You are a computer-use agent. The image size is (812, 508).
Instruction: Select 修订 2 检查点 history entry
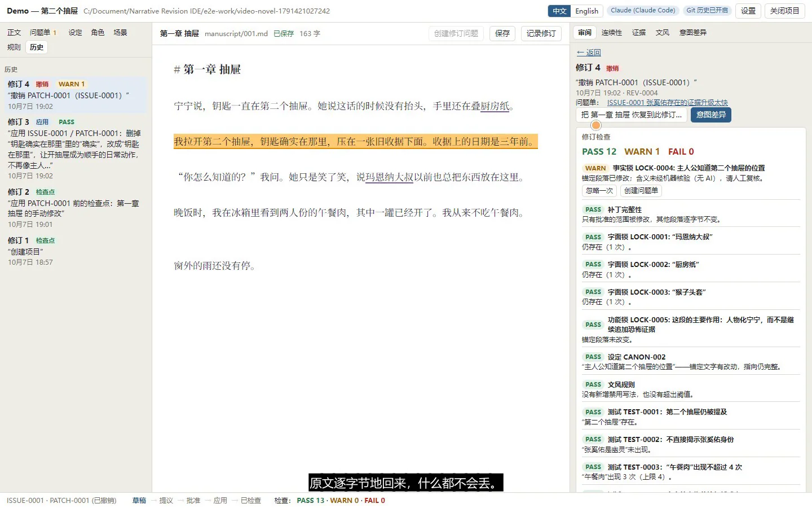point(76,208)
